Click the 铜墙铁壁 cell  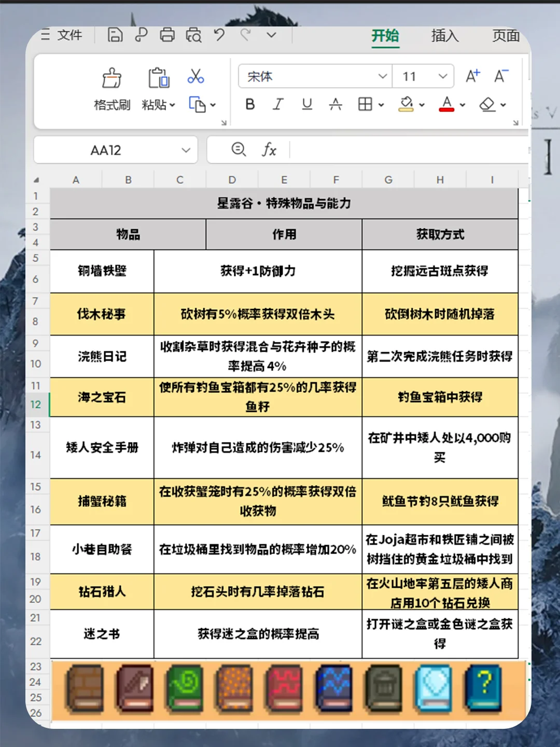coord(102,271)
